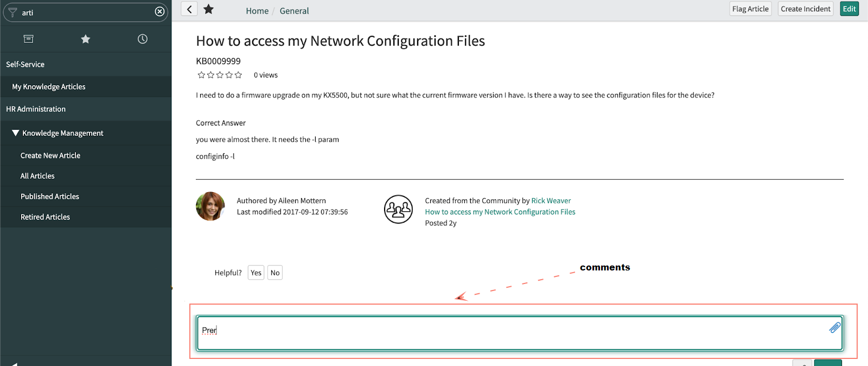
Task: Clear the navigation filter text
Action: [x=159, y=12]
